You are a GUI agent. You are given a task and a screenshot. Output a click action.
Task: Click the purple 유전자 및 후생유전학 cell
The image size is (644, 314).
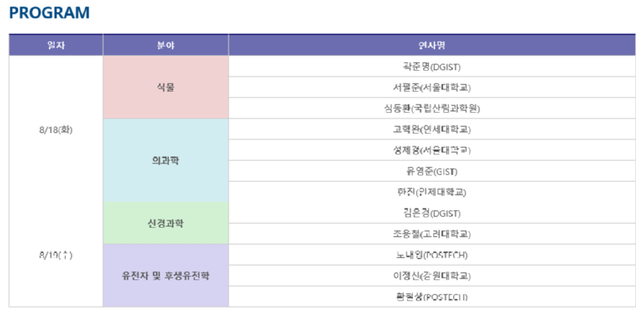[x=166, y=276]
